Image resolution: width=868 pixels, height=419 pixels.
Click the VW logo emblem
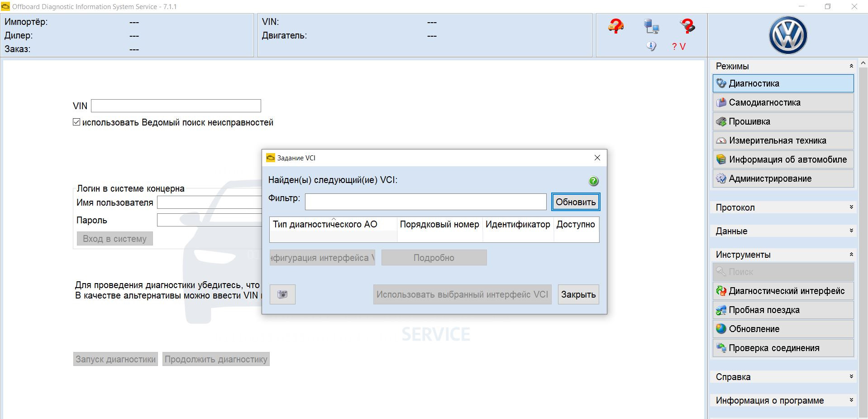(x=787, y=35)
